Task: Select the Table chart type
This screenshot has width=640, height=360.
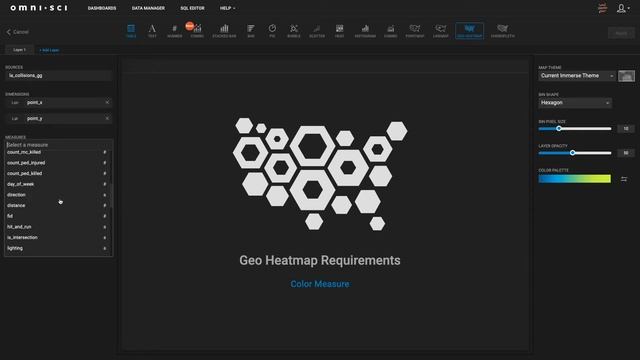Action: click(x=131, y=31)
